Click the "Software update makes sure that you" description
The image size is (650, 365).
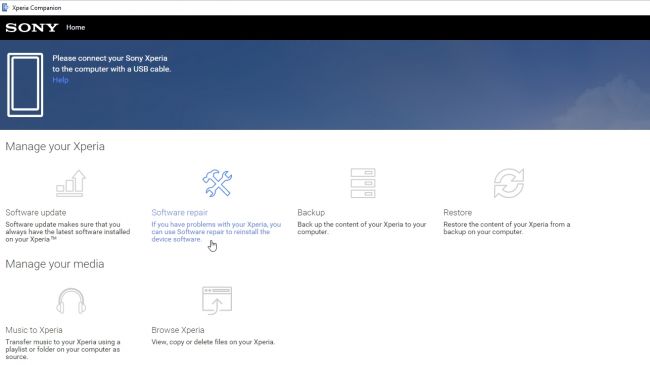(68, 232)
